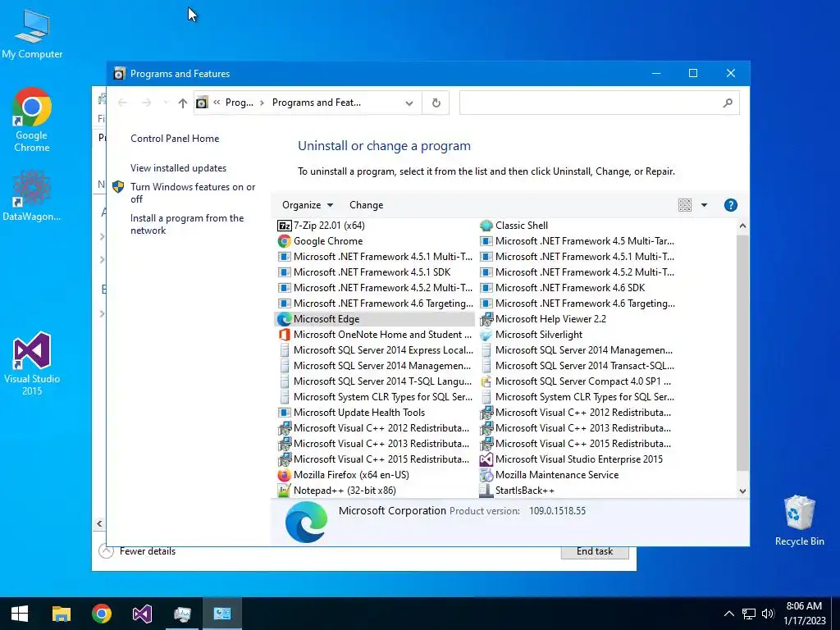This screenshot has height=630, width=840.
Task: Change the view using view icon
Action: pyautogui.click(x=685, y=205)
